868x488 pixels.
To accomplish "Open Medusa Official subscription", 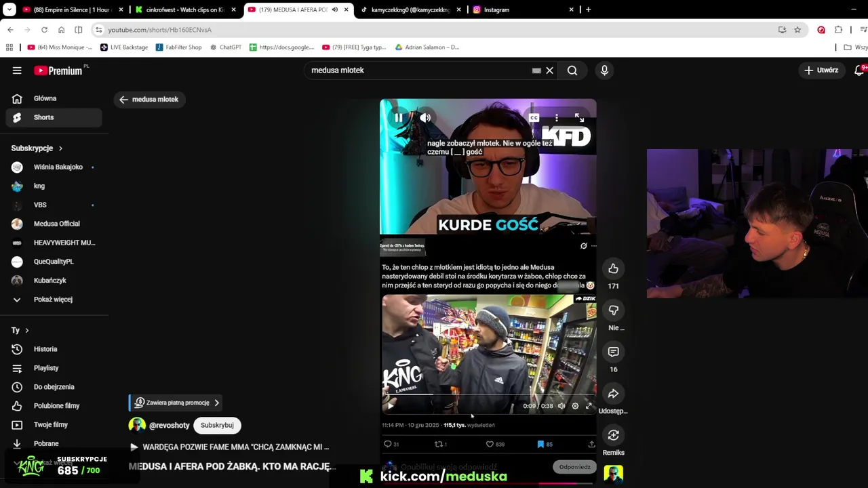I will click(x=54, y=224).
